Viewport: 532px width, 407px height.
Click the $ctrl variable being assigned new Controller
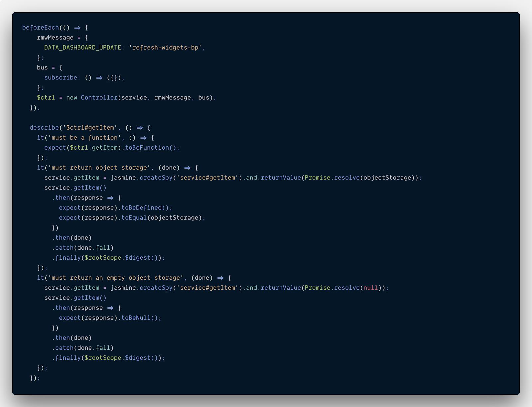point(46,97)
